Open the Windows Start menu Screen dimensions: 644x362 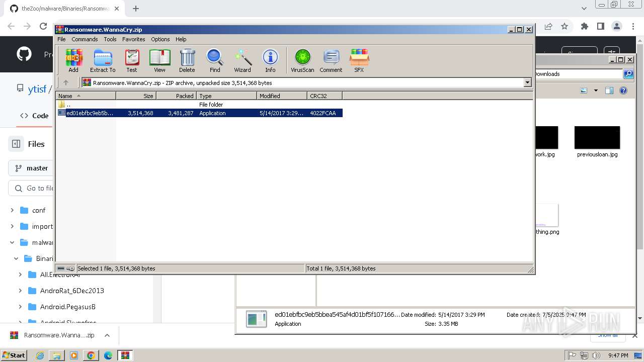click(x=14, y=355)
